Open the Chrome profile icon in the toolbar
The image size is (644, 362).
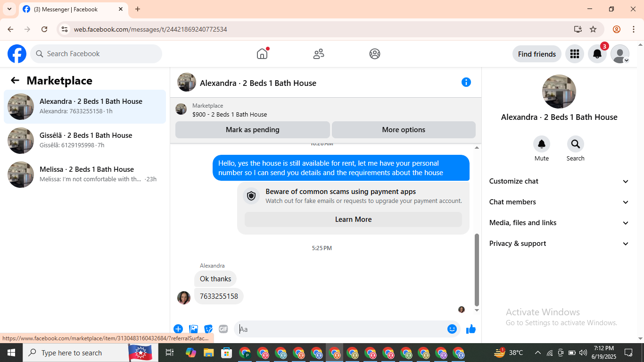click(617, 29)
